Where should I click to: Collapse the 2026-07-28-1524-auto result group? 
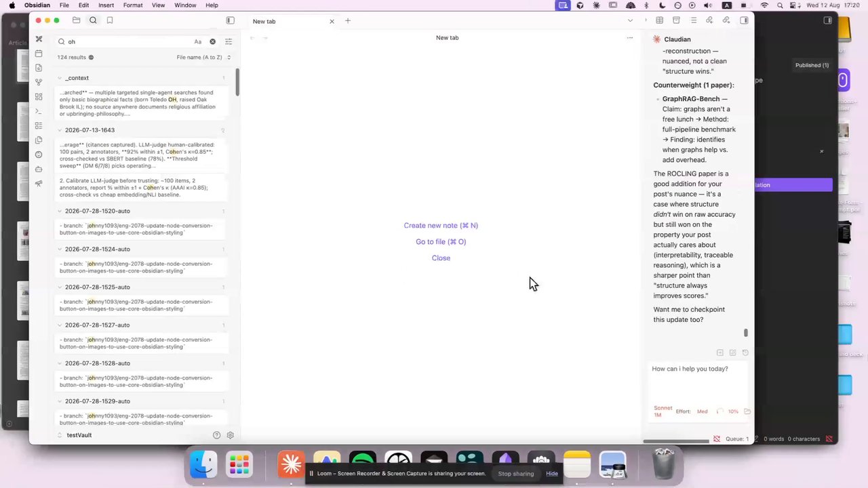pyautogui.click(x=60, y=249)
